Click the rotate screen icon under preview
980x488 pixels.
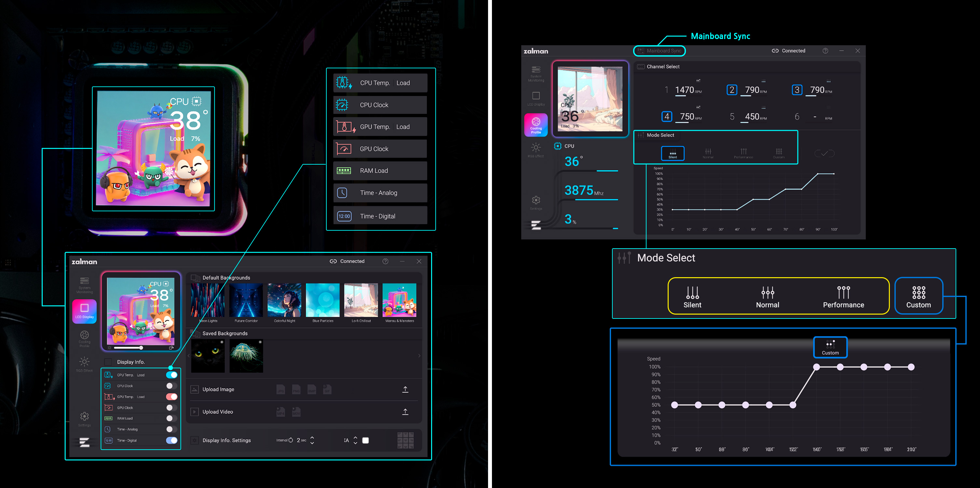pyautogui.click(x=171, y=348)
